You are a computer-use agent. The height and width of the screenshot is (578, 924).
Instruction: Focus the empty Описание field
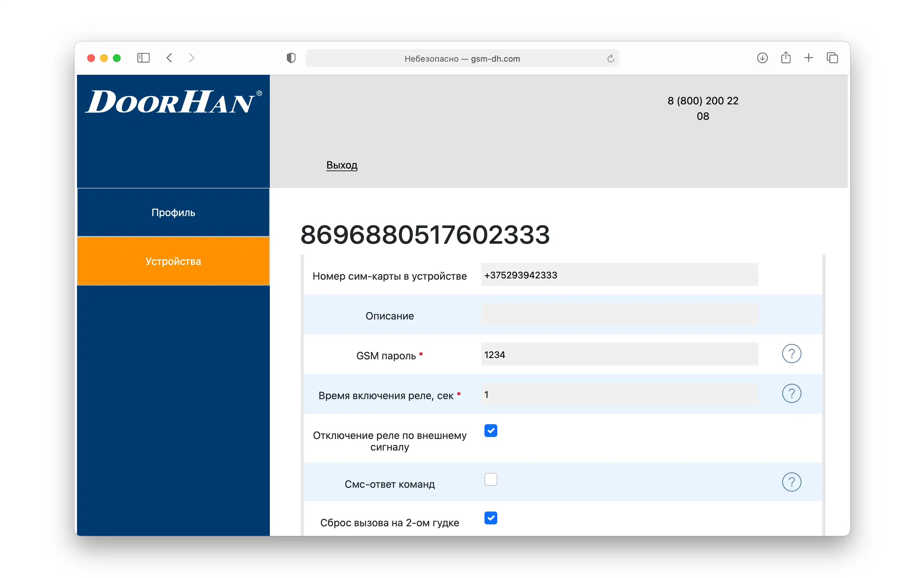point(619,315)
